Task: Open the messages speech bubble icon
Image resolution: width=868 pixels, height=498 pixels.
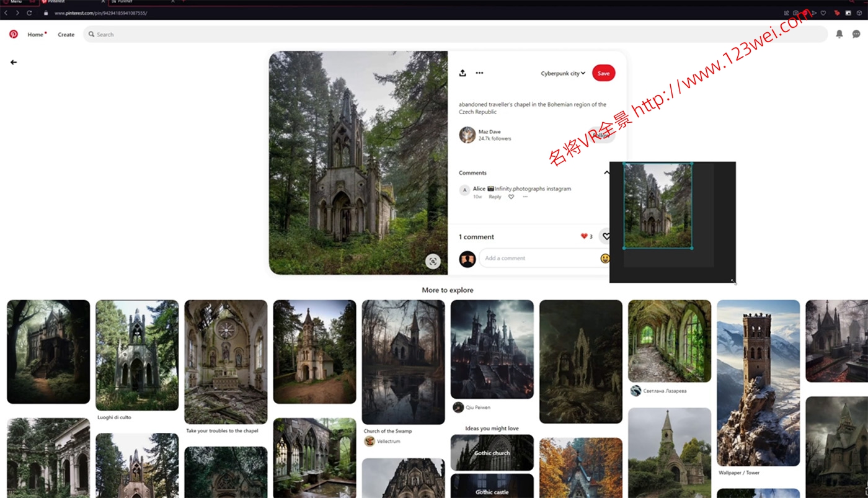Action: tap(856, 35)
